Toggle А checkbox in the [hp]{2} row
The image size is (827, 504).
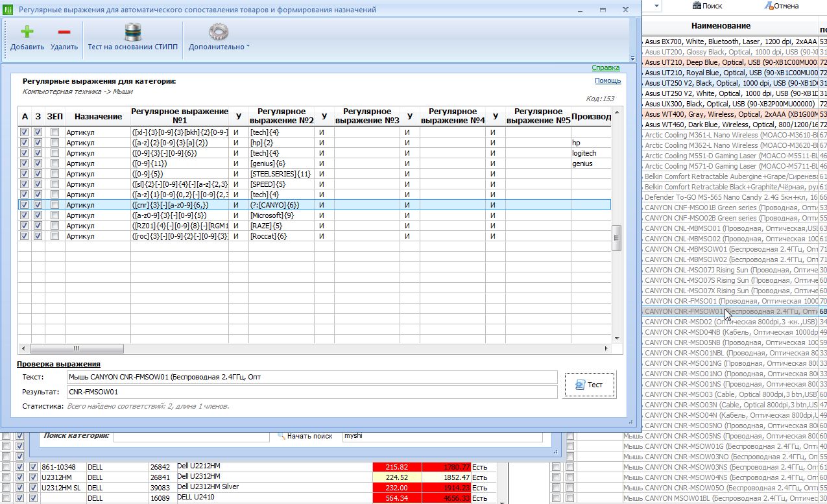coord(25,143)
